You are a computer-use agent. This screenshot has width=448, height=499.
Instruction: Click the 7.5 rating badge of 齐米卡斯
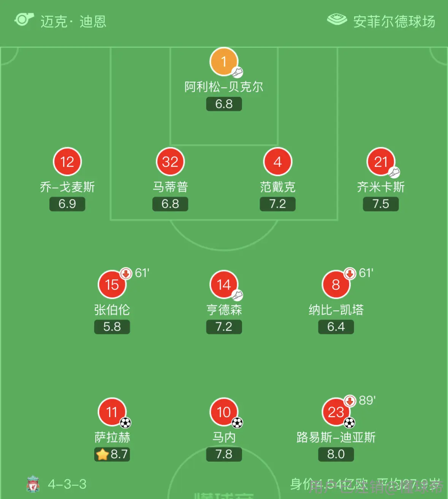point(381,204)
